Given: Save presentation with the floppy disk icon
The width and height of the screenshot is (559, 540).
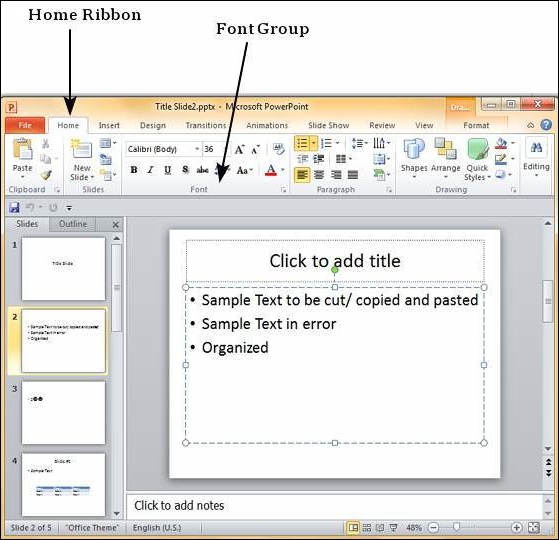Looking at the screenshot, I should click(x=14, y=207).
